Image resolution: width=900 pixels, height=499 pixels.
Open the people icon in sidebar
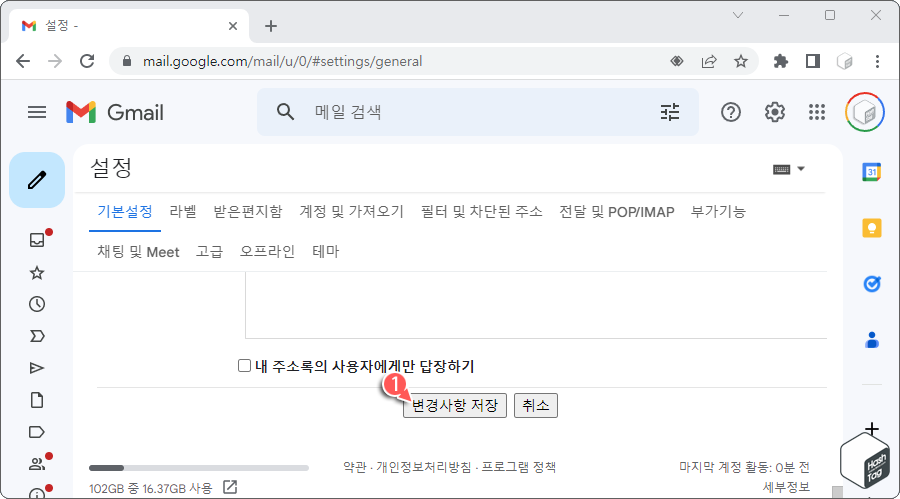(x=37, y=464)
